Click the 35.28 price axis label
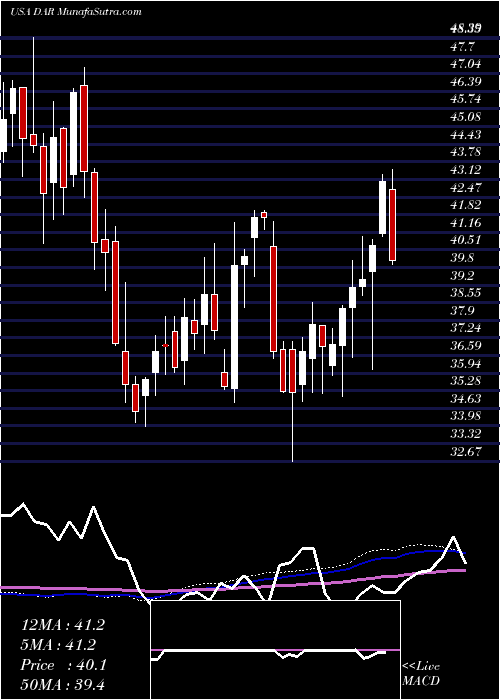Viewport: 500px width, 700px height. point(466,381)
